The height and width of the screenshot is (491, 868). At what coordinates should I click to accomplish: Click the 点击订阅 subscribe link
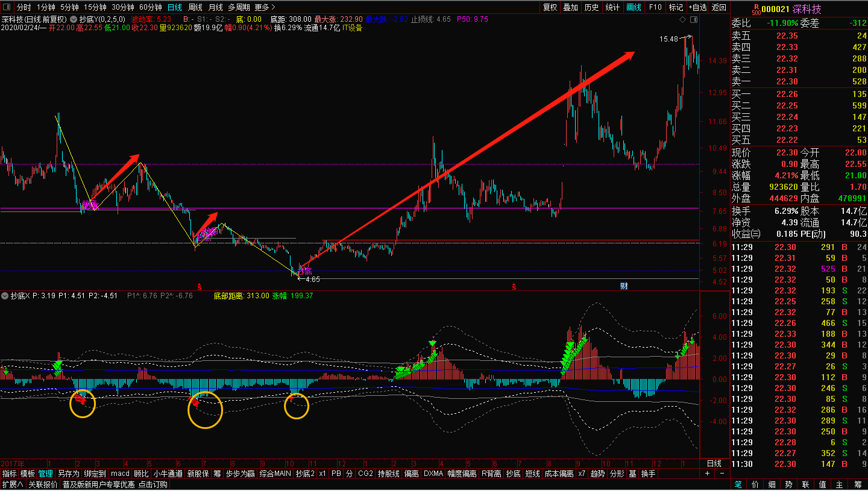(x=153, y=484)
